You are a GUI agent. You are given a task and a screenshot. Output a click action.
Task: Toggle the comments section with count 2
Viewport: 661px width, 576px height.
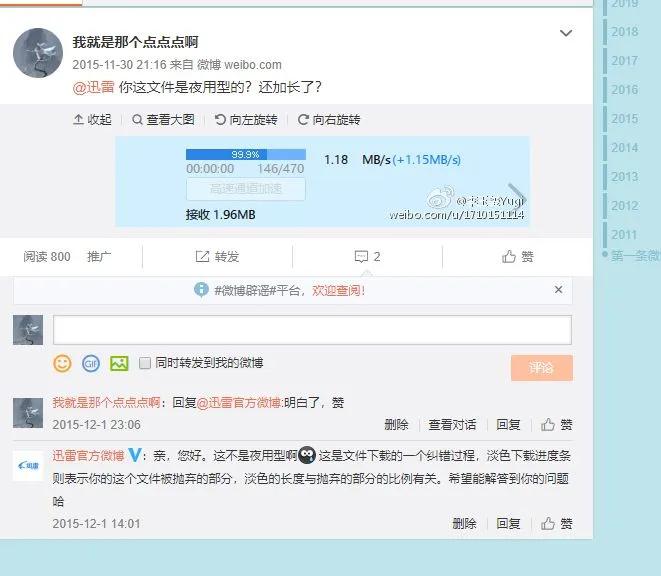point(367,256)
